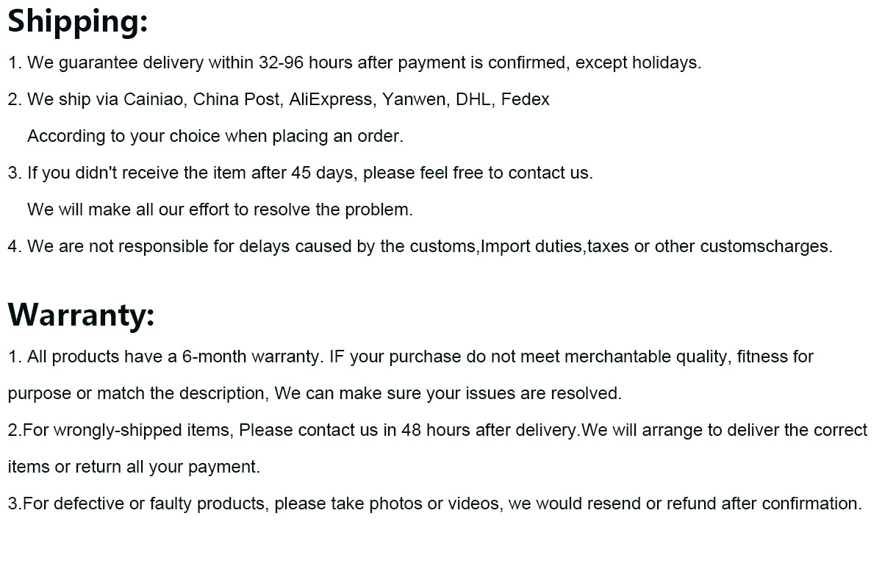
Task: Click 'items or return all your payment' line
Action: click(134, 467)
